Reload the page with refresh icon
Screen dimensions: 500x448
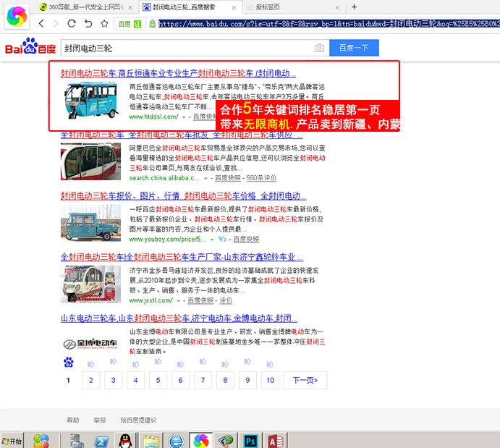(x=72, y=23)
